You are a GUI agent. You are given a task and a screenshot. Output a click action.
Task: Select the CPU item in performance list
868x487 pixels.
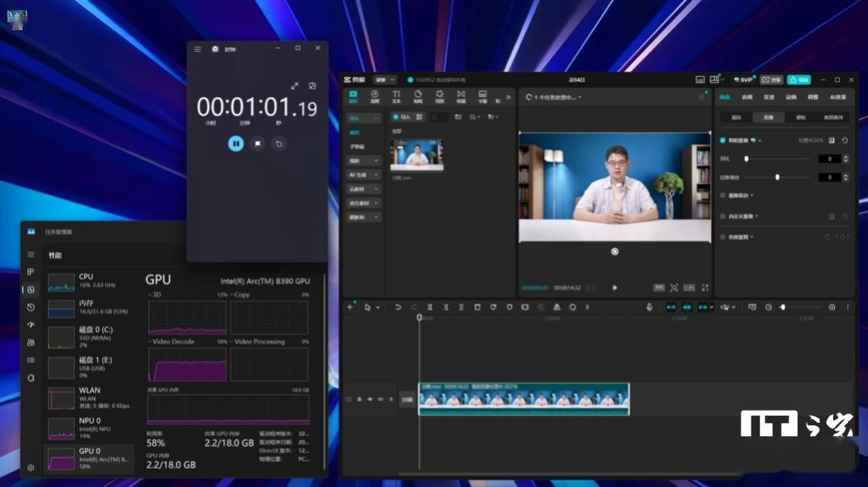point(90,281)
